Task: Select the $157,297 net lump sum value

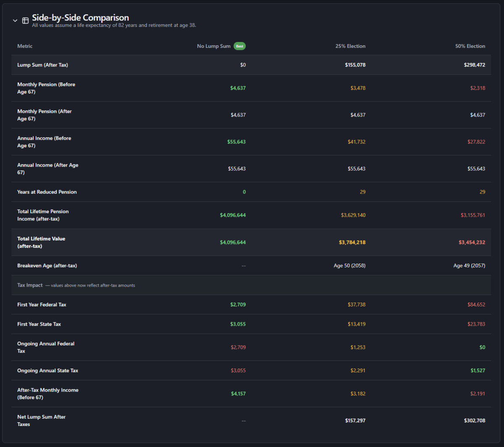Action: click(355, 421)
